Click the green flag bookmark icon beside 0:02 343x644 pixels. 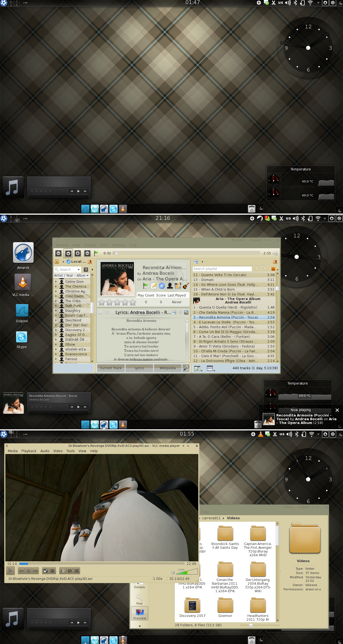(x=96, y=253)
